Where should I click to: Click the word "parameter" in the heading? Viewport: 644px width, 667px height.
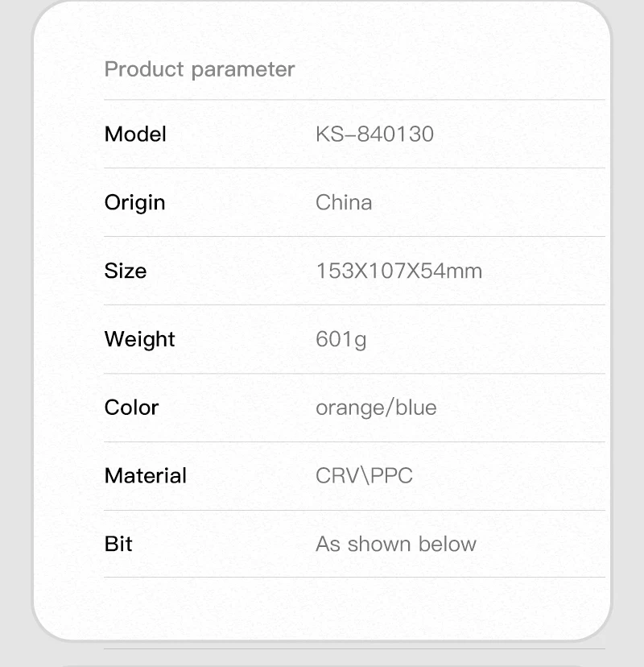point(243,70)
